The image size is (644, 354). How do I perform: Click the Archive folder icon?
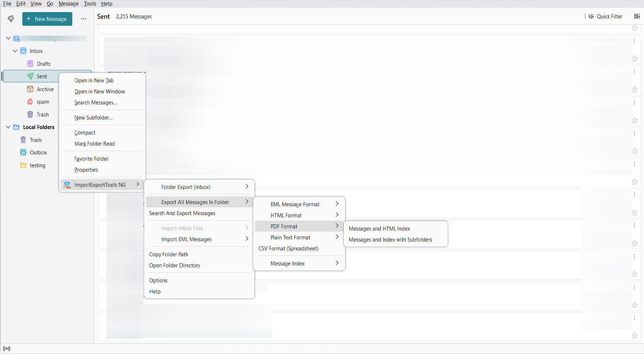(30, 89)
